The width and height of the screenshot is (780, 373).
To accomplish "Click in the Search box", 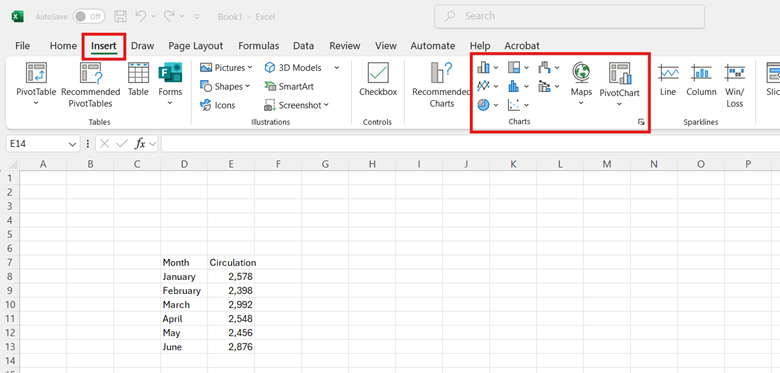I will point(569,16).
